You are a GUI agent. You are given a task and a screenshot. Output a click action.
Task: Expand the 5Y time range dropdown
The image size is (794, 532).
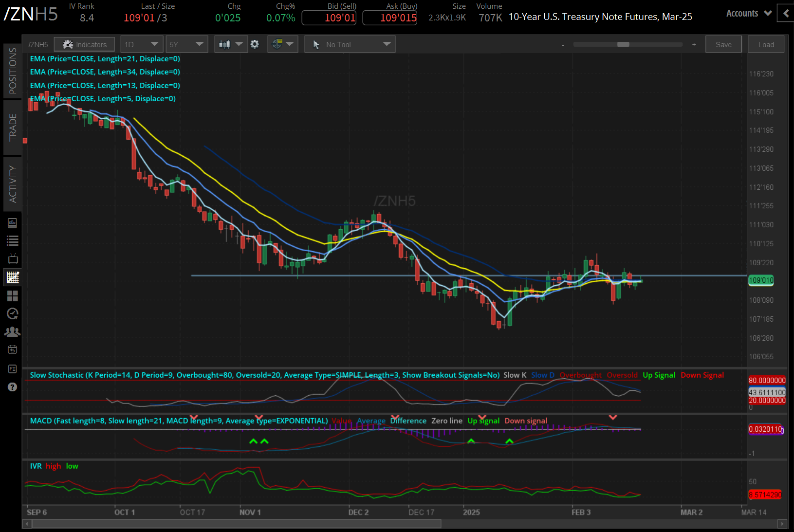pos(186,44)
